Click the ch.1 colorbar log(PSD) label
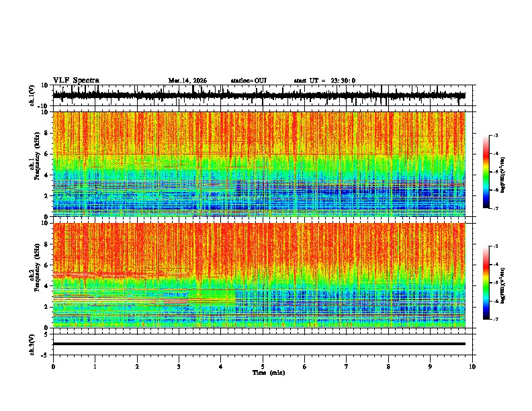Screen dimensions: 532x411 click(x=504, y=175)
